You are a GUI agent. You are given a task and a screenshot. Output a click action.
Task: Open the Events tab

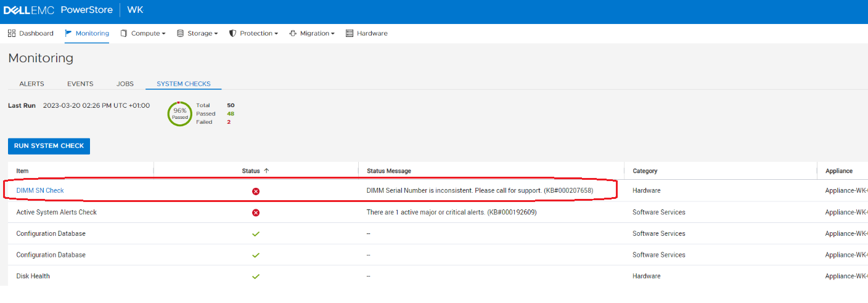(80, 84)
